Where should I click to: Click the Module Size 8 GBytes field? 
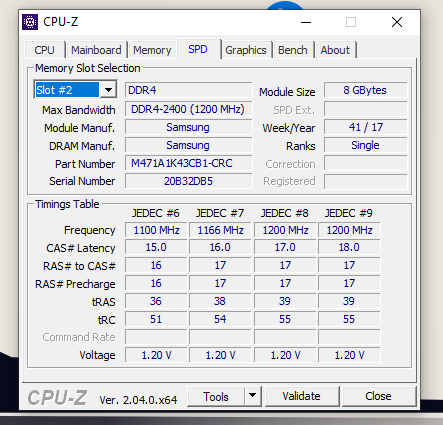[365, 90]
